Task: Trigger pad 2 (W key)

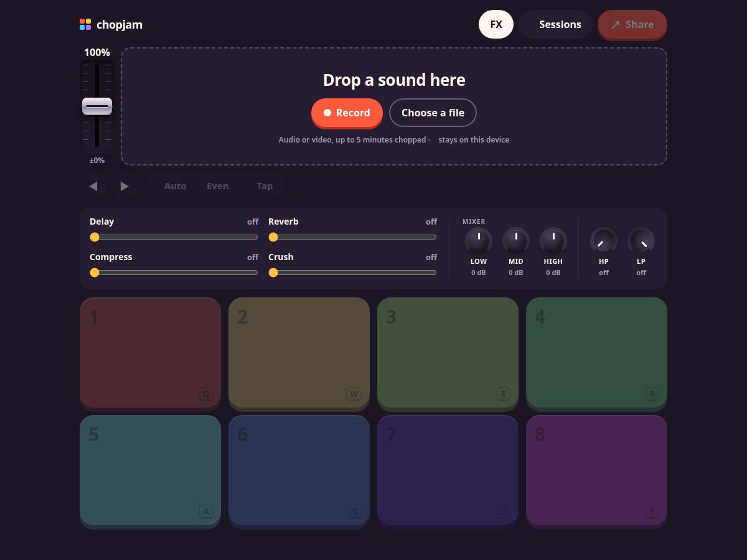Action: (299, 353)
